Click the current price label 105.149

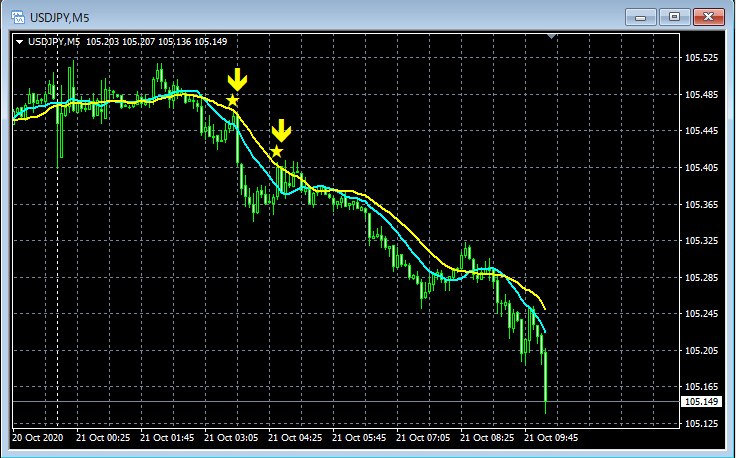pos(701,402)
